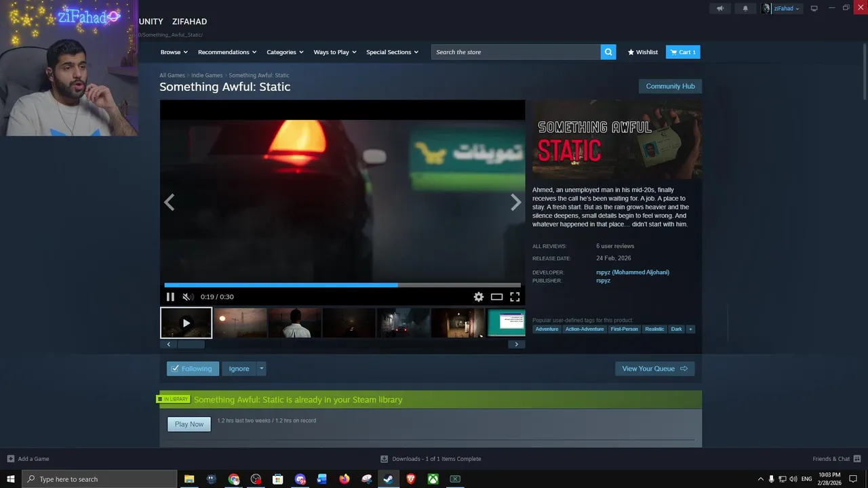Select the corridor screenshot thumbnail
Image resolution: width=868 pixels, height=488 pixels.
tap(458, 323)
